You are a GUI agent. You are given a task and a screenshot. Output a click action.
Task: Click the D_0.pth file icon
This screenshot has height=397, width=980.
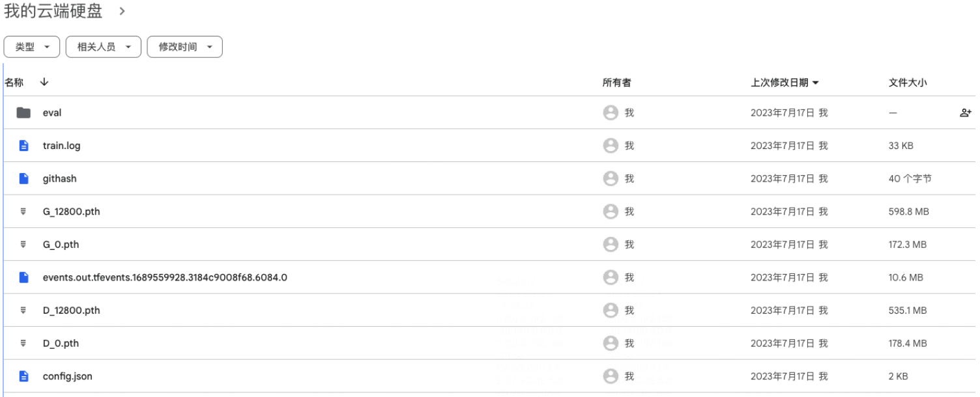[23, 343]
